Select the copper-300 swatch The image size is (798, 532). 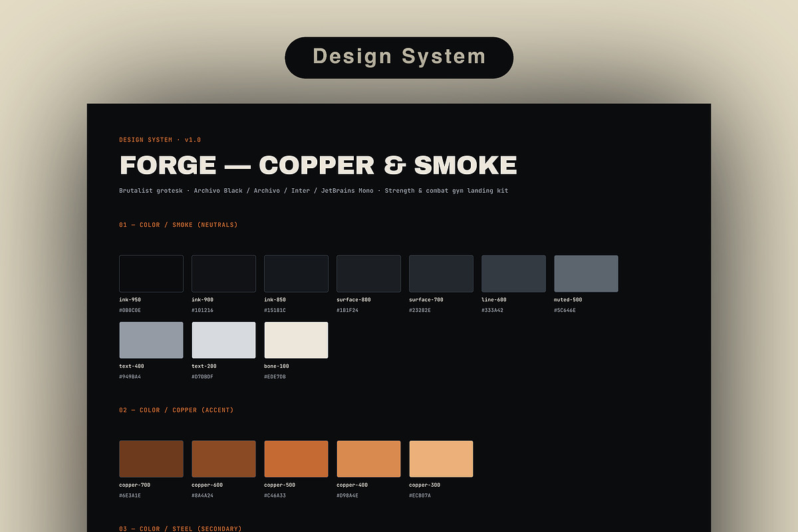click(441, 459)
